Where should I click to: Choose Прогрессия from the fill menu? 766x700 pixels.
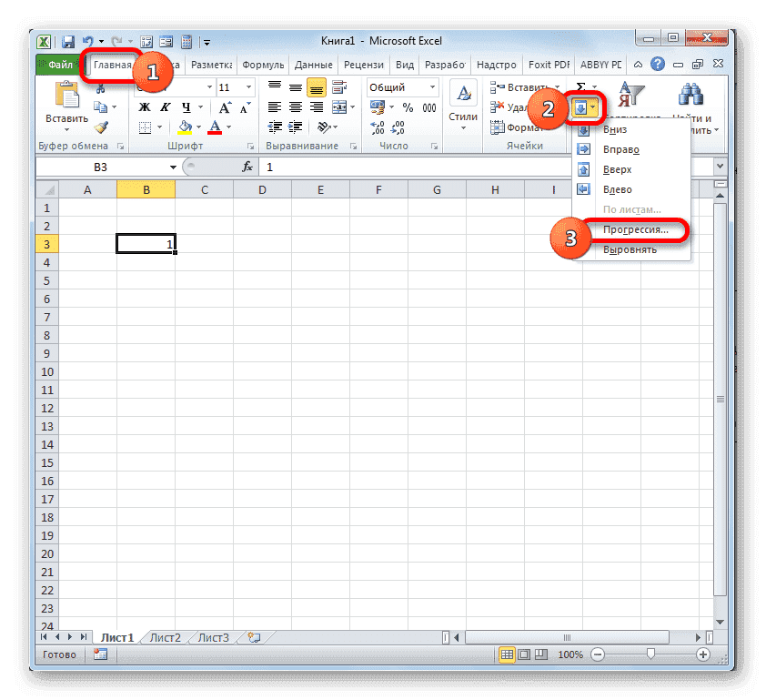click(638, 231)
